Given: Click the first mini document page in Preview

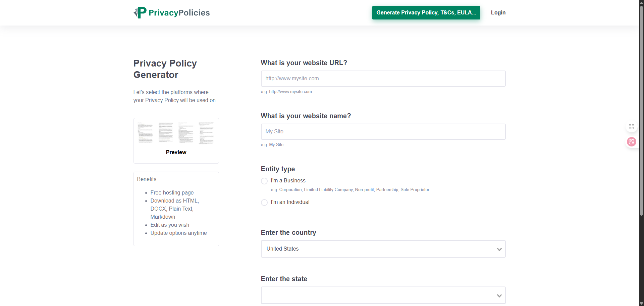Looking at the screenshot, I should pos(146,132).
